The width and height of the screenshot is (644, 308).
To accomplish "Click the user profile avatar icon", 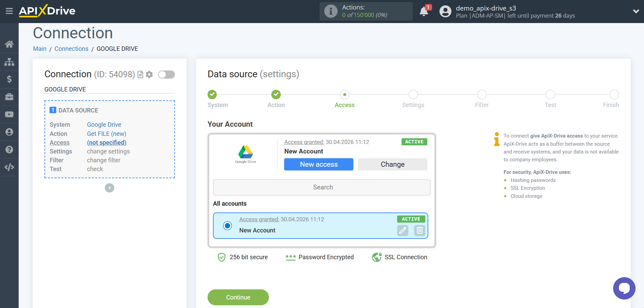I will coord(445,12).
